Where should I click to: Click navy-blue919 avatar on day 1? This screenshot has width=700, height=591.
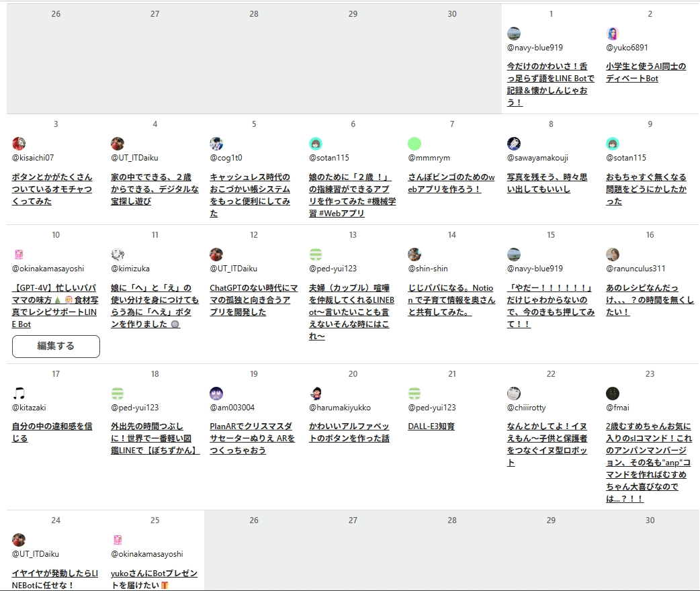(x=514, y=34)
